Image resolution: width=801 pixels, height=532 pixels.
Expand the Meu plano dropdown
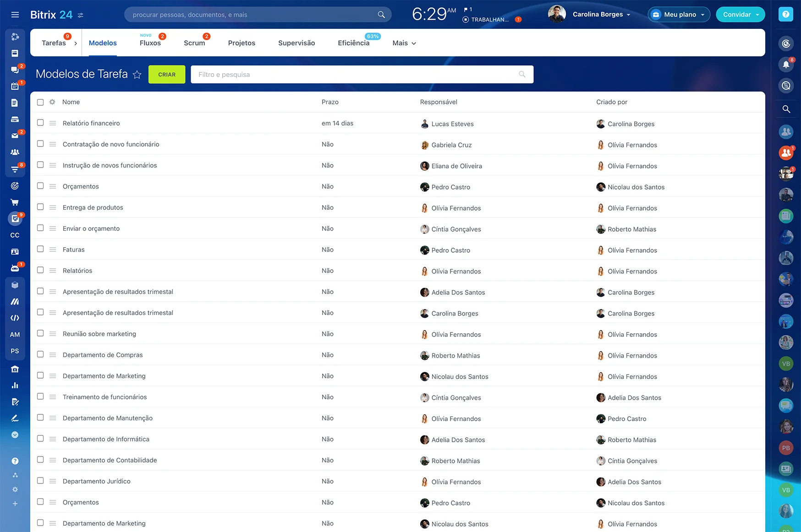coord(679,15)
